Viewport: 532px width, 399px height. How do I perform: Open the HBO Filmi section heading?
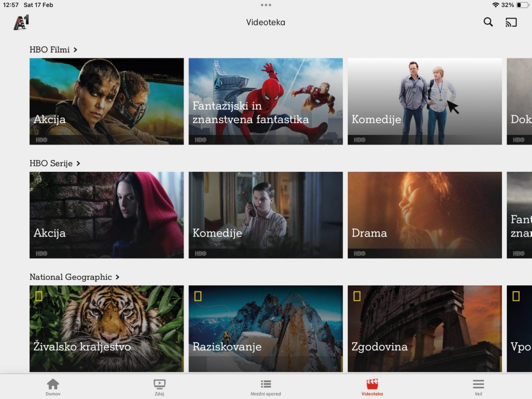[50, 50]
